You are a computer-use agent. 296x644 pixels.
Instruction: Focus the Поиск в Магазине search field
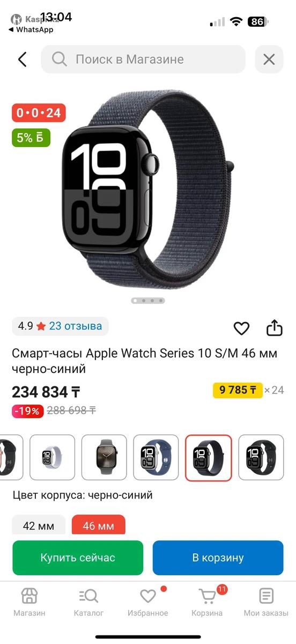coord(143,59)
